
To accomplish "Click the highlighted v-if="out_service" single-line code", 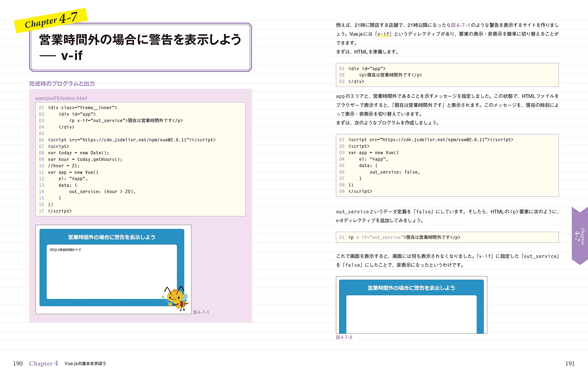I will (x=447, y=237).
